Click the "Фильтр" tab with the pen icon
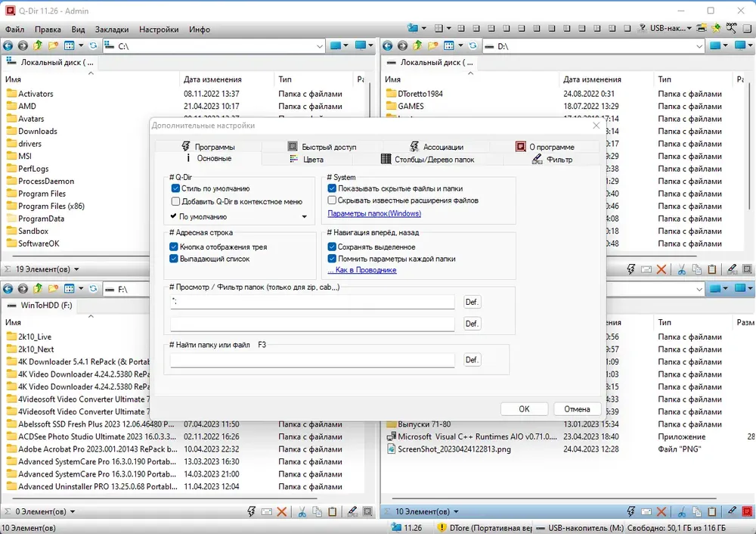Viewport: 756px width, 534px height. tap(553, 159)
